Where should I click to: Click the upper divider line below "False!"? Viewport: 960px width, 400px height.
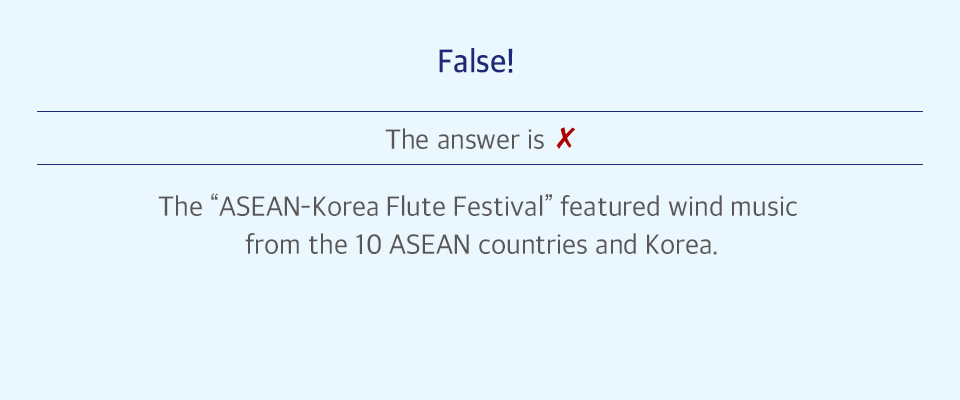479,111
